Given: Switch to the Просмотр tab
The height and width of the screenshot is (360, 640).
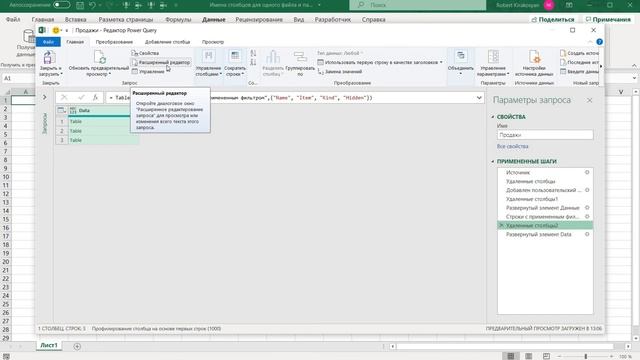Looking at the screenshot, I should coord(213,42).
